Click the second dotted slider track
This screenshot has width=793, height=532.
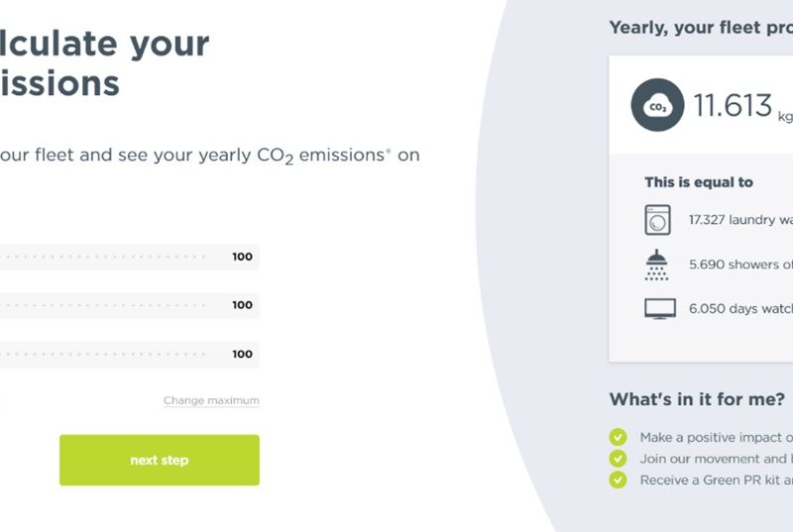(x=103, y=306)
